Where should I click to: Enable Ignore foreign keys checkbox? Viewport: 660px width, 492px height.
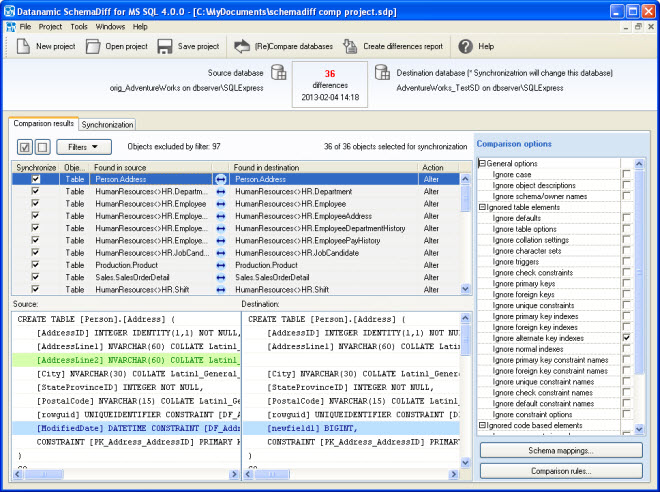tap(626, 295)
